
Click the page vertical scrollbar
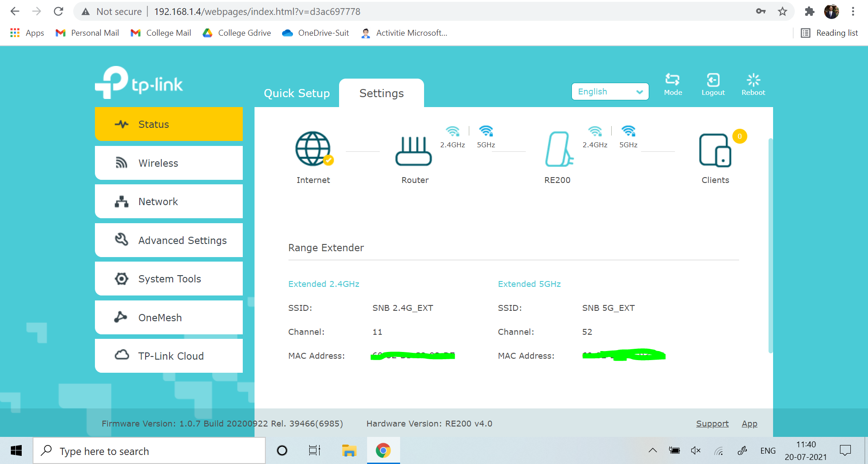pyautogui.click(x=770, y=244)
